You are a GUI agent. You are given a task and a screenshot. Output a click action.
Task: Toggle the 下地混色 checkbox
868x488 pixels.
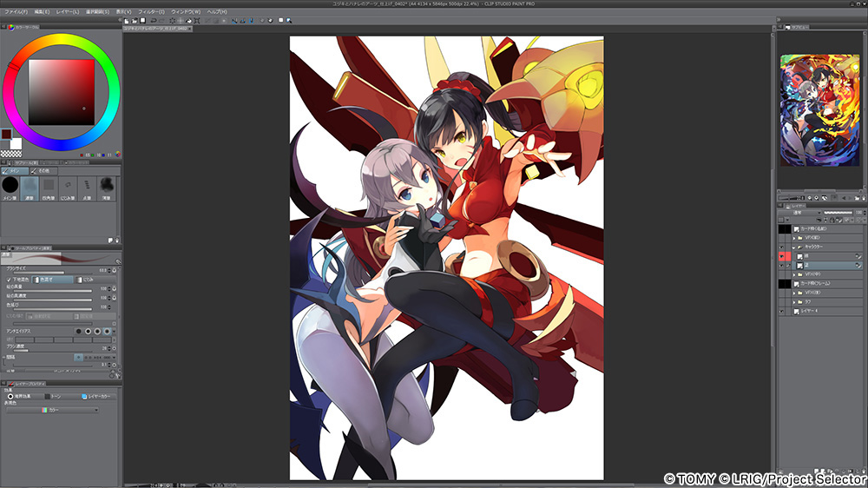point(9,280)
